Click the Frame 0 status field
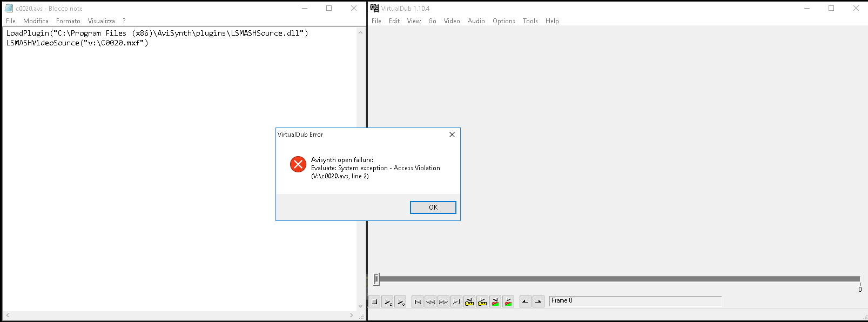Image resolution: width=868 pixels, height=322 pixels. 636,301
